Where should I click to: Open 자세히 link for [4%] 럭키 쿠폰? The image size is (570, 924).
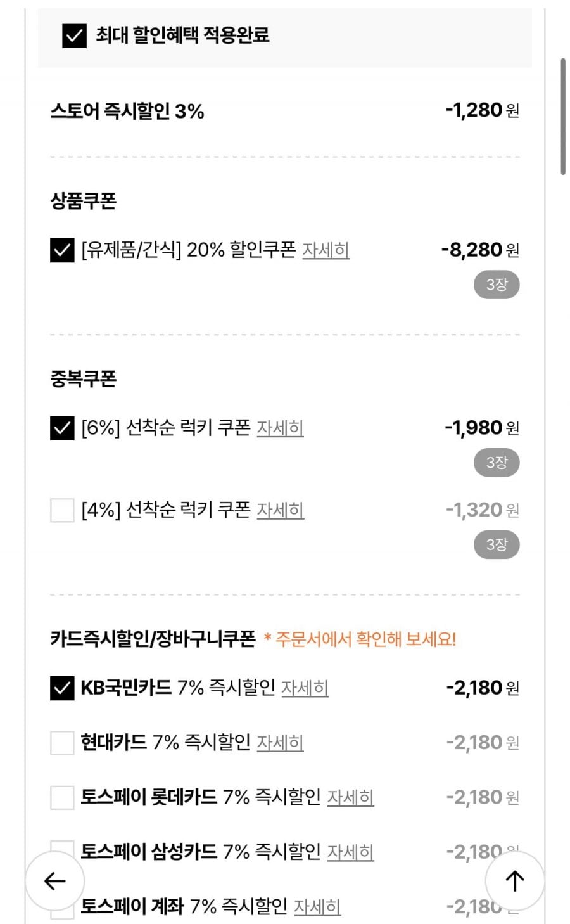click(280, 510)
